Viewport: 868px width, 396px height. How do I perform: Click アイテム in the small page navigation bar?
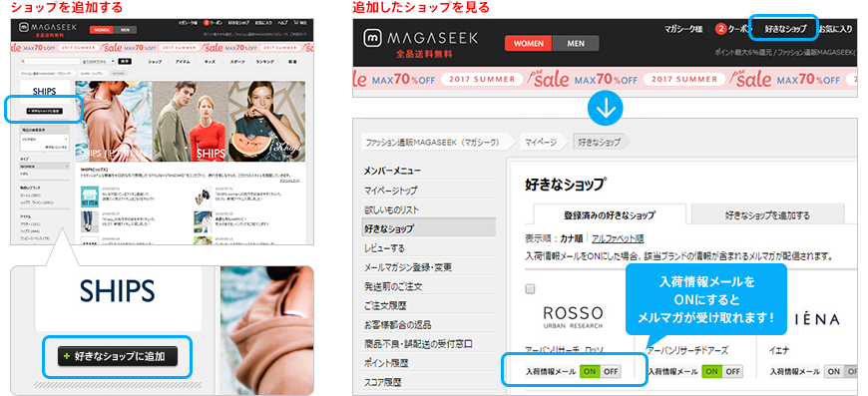pos(184,62)
